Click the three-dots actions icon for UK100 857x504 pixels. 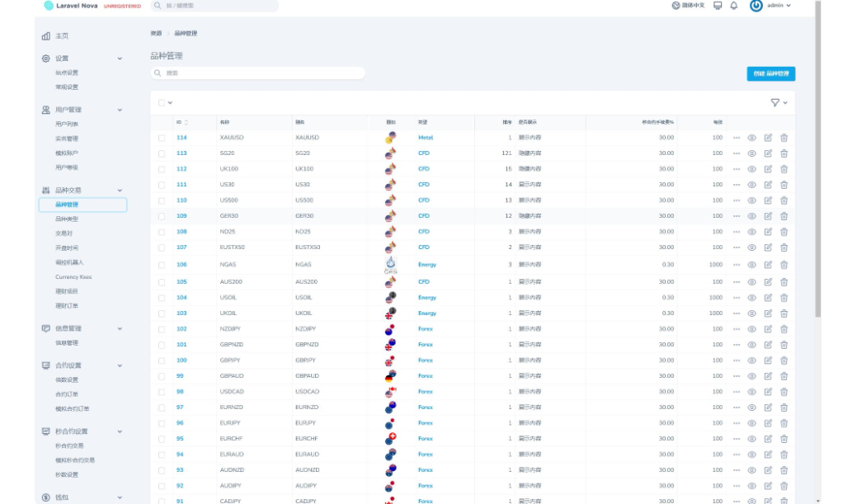pyautogui.click(x=737, y=169)
